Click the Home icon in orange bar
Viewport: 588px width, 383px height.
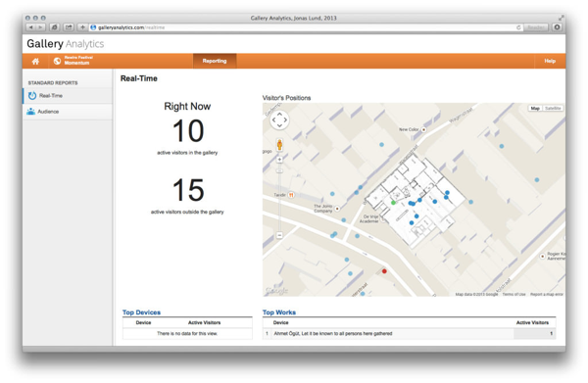point(35,61)
